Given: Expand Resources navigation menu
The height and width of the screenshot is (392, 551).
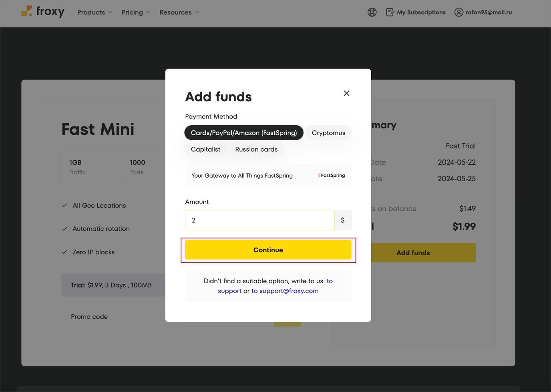Looking at the screenshot, I should 179,12.
